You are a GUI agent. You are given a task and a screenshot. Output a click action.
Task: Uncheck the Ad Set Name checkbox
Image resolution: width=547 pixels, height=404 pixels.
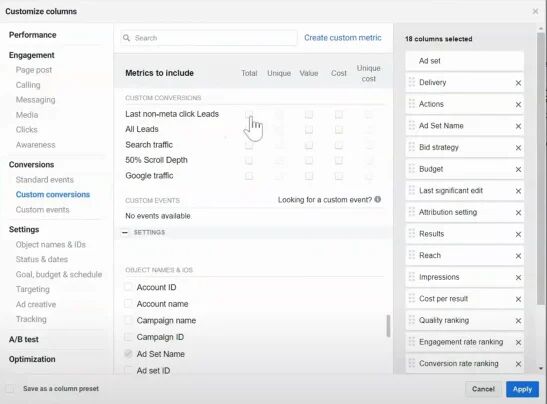pos(128,354)
